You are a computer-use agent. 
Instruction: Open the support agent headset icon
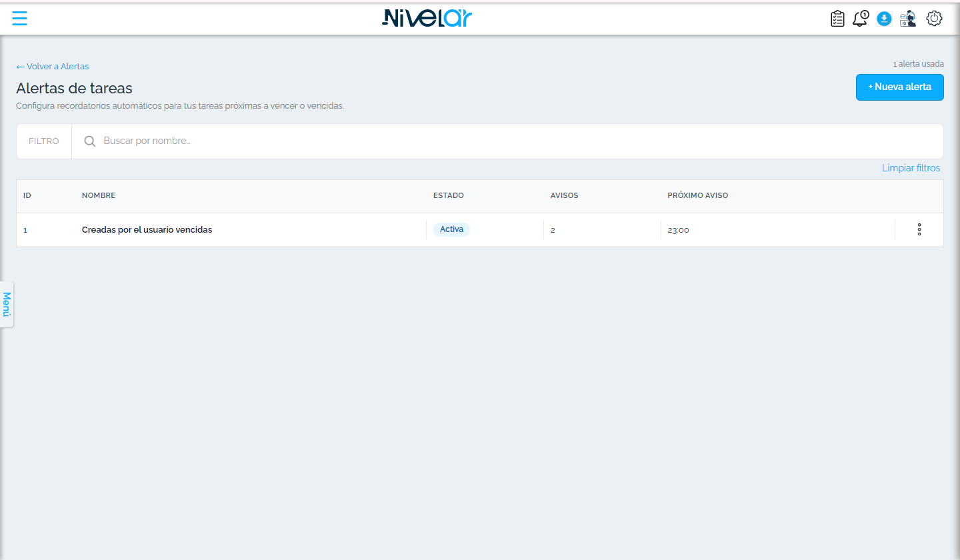tap(908, 19)
